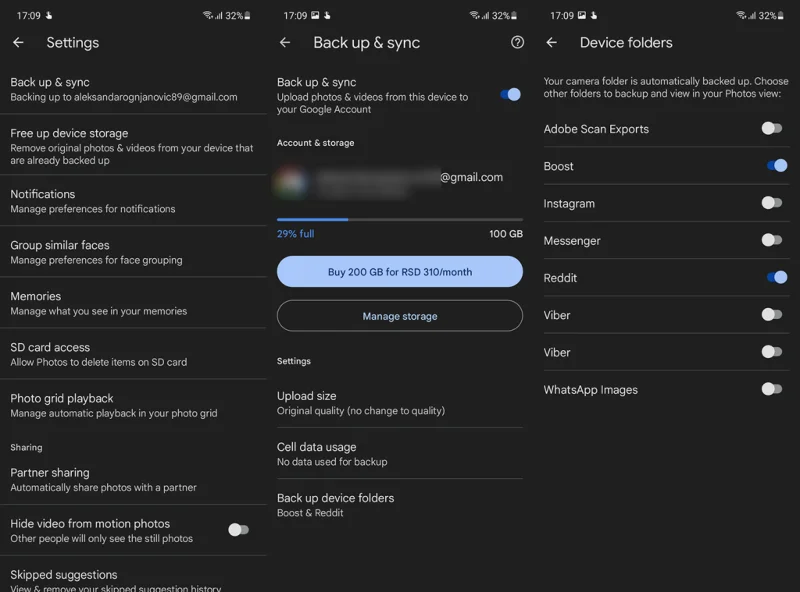The width and height of the screenshot is (800, 592).
Task: Tap the Instagram folder name
Action: [569, 204]
